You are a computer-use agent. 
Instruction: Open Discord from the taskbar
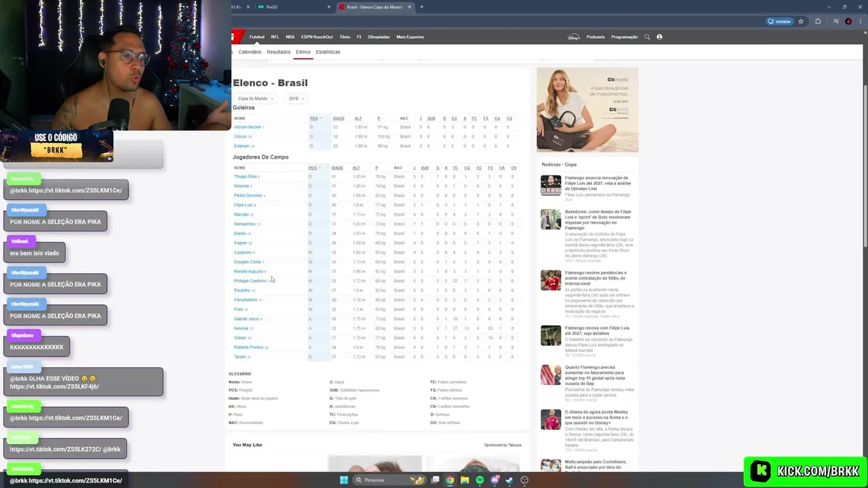pyautogui.click(x=494, y=480)
